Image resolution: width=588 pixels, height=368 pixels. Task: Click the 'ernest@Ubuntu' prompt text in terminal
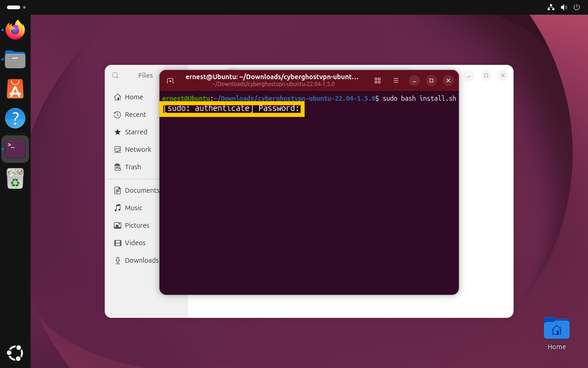(186, 98)
